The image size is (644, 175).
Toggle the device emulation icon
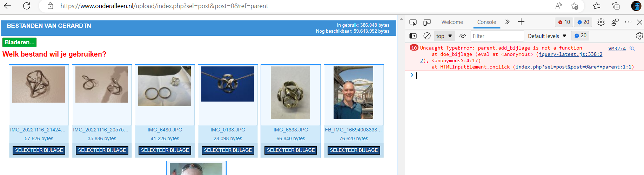point(427,22)
